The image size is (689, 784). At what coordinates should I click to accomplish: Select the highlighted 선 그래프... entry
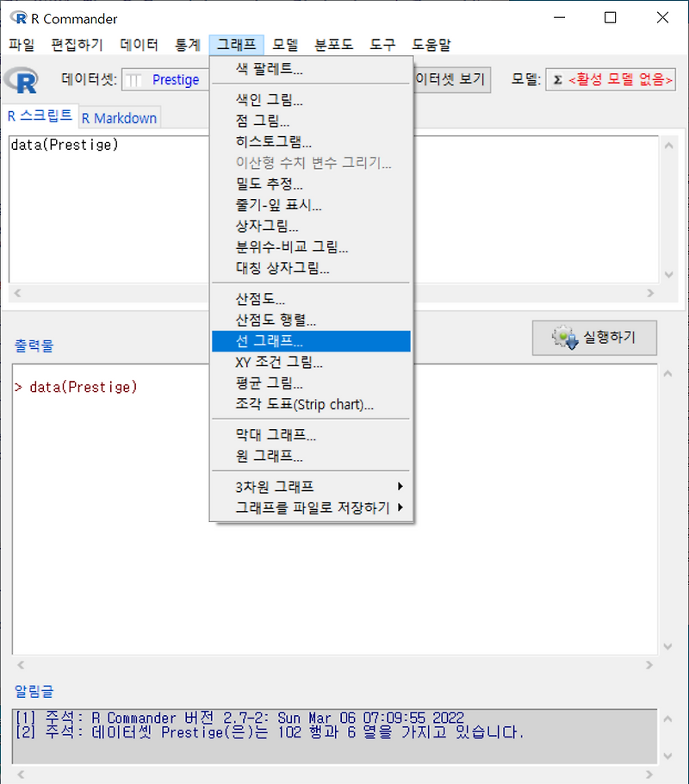[311, 341]
